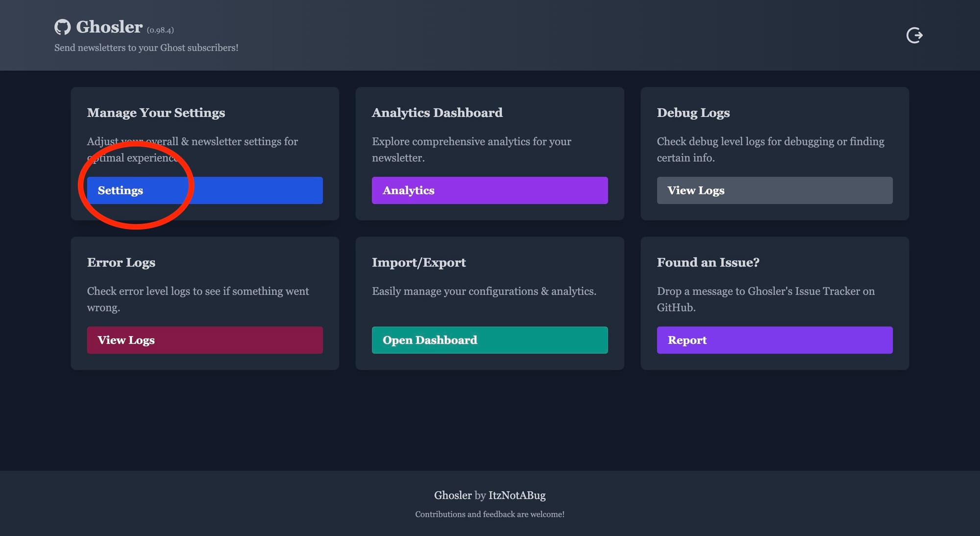Click 'Check error level logs' description text
980x536 pixels.
coord(198,299)
